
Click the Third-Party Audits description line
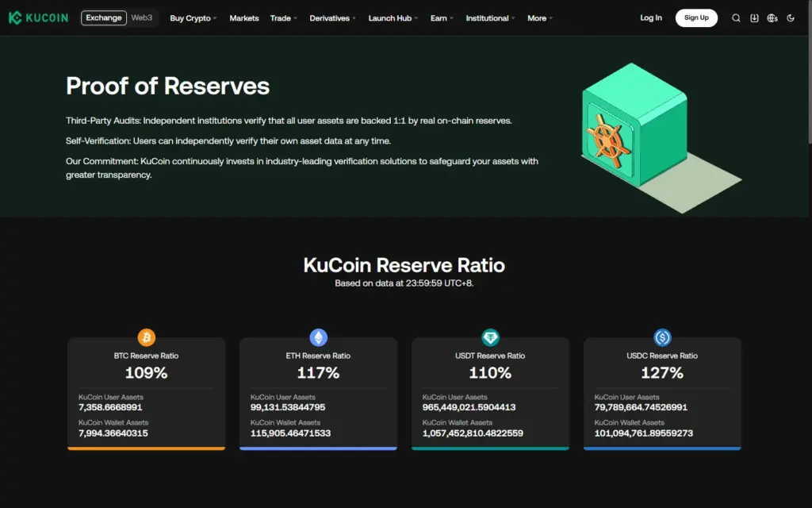point(289,121)
